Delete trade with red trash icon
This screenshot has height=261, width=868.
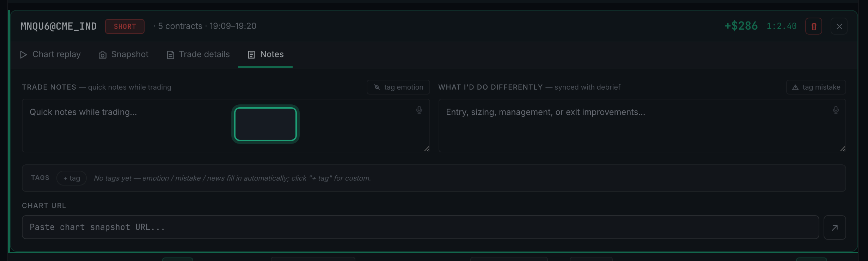coord(813,26)
